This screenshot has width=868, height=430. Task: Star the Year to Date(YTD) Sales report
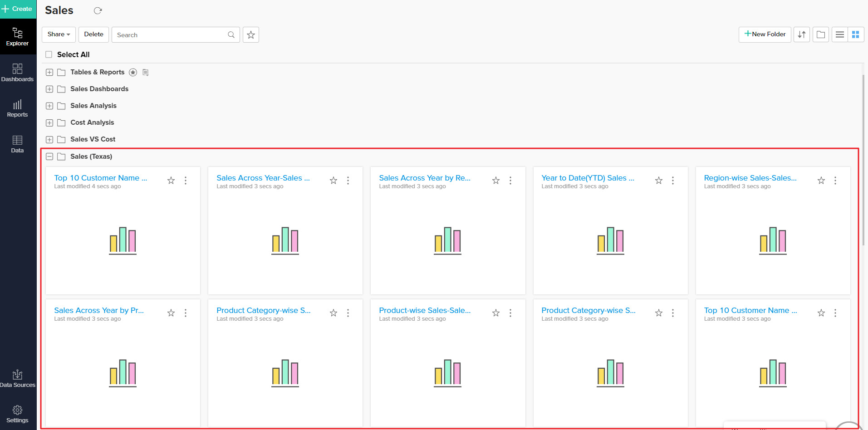click(x=658, y=181)
